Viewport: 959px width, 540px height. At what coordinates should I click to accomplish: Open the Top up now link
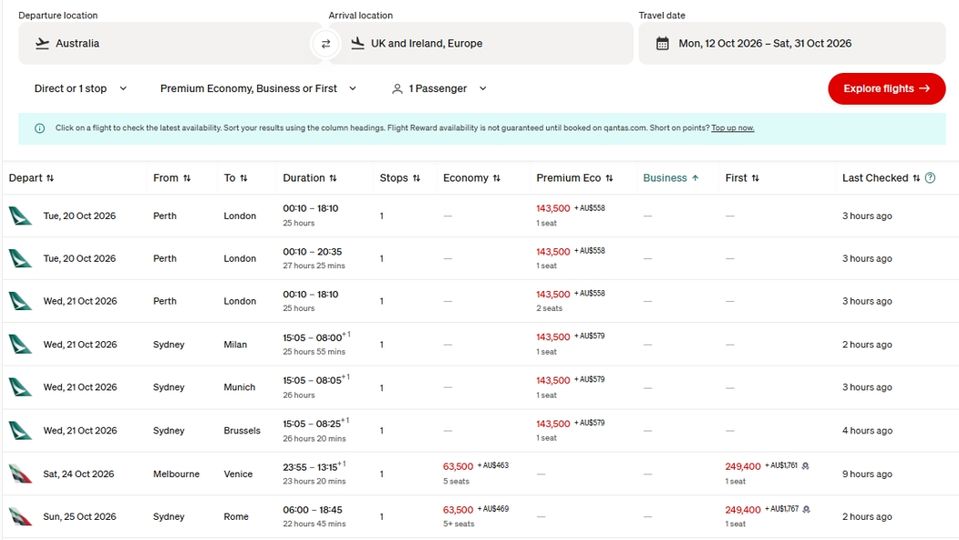pos(732,128)
